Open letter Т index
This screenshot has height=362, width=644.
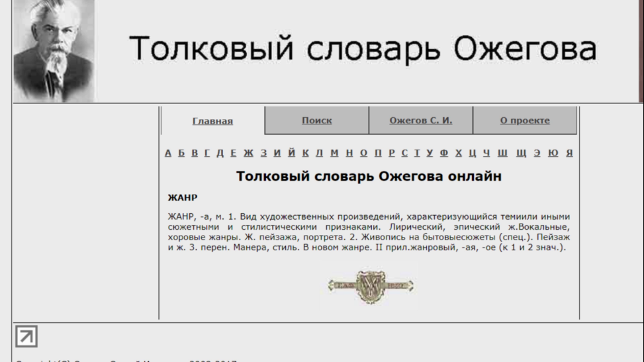[417, 153]
